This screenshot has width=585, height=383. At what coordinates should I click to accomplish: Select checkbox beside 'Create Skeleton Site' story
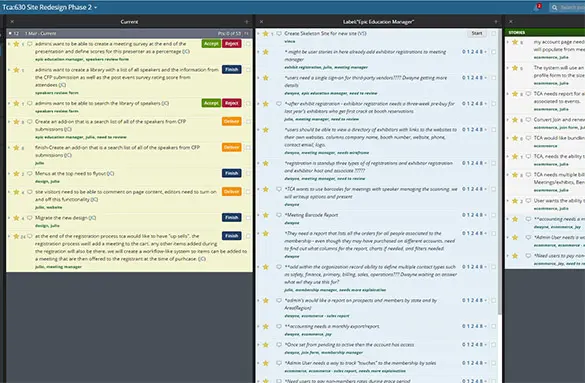point(494,34)
